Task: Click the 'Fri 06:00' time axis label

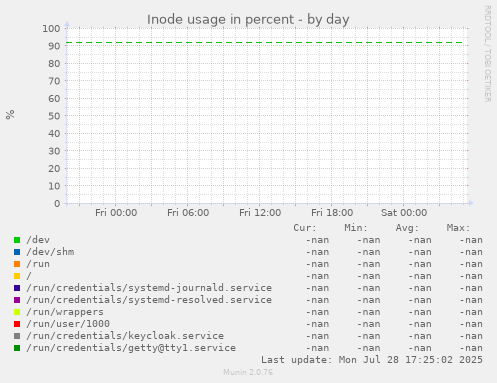Action: (x=188, y=213)
